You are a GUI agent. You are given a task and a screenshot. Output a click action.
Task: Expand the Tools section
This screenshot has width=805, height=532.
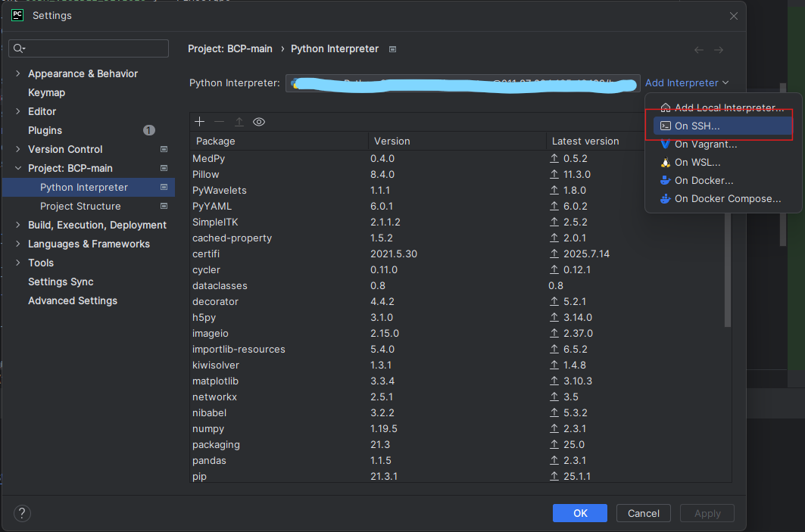[x=18, y=263]
